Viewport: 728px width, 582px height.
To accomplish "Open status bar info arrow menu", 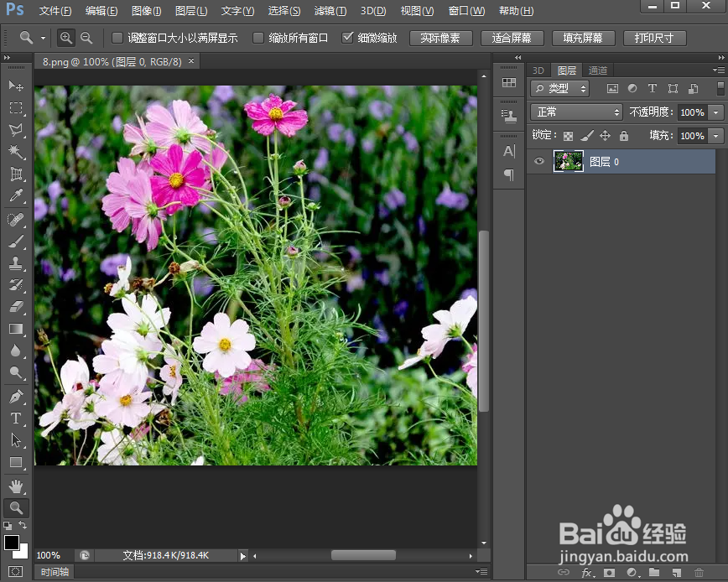I will (x=243, y=555).
